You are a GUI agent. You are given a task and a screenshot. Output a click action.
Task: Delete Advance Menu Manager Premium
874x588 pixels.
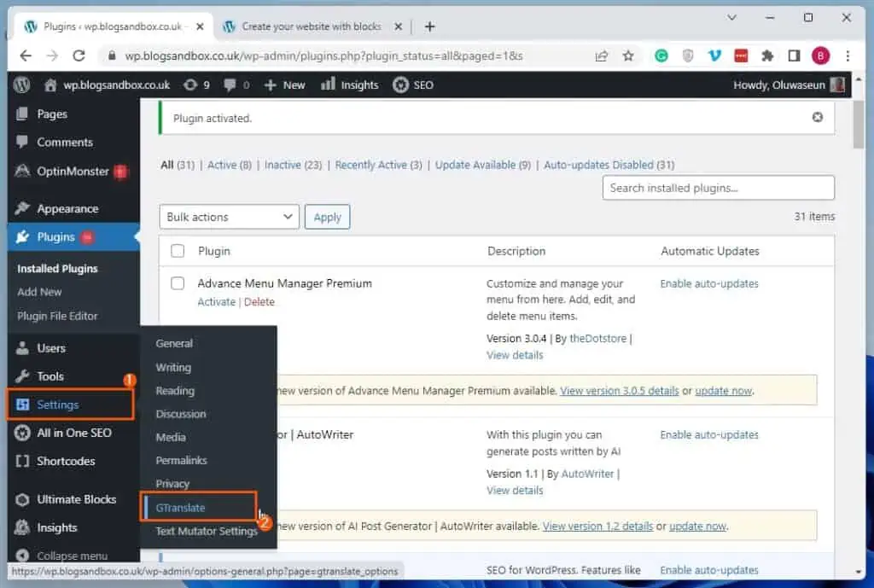pyautogui.click(x=259, y=301)
